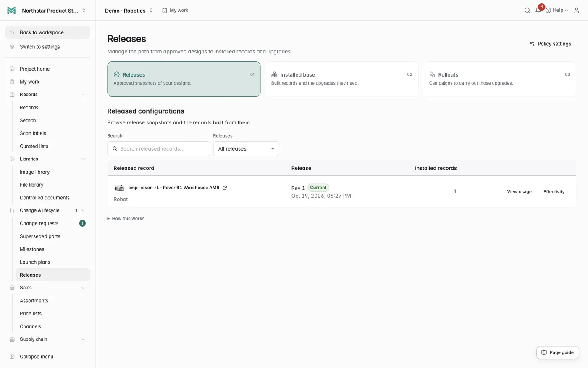Screen dimensions: 588x368
Task: Open My work in the top bar
Action: (x=175, y=11)
